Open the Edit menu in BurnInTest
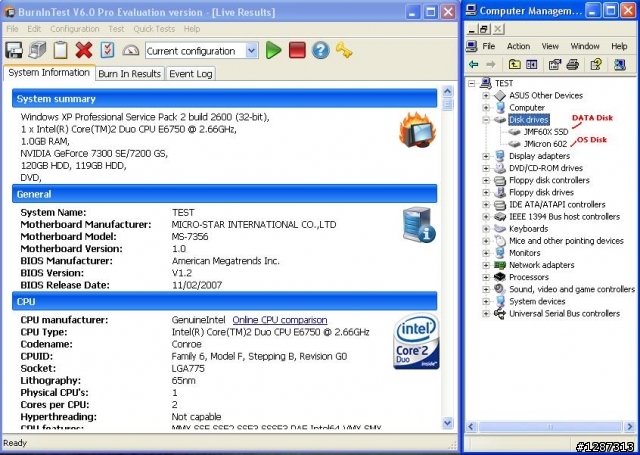Screen dimensions: 640x455 [x=34, y=29]
